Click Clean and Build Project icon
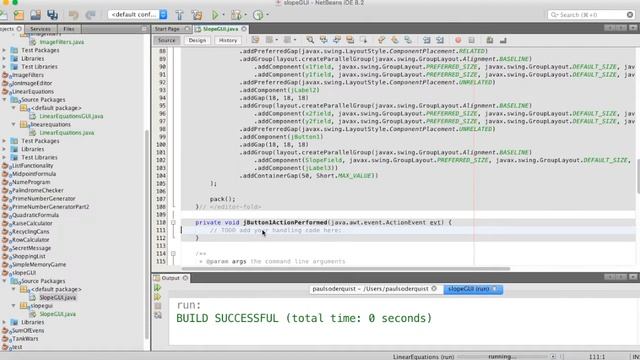The width and height of the screenshot is (640, 360). [197, 15]
